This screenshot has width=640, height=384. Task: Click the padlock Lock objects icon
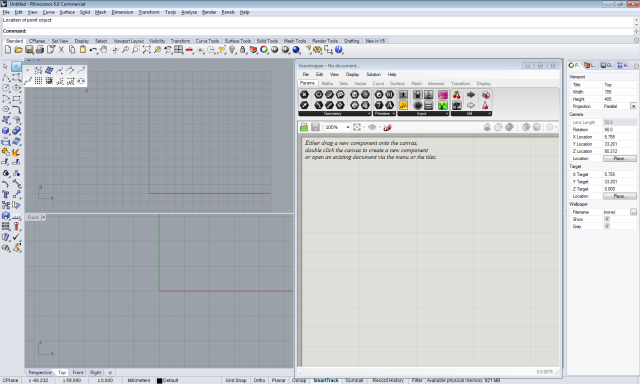pos(243,50)
